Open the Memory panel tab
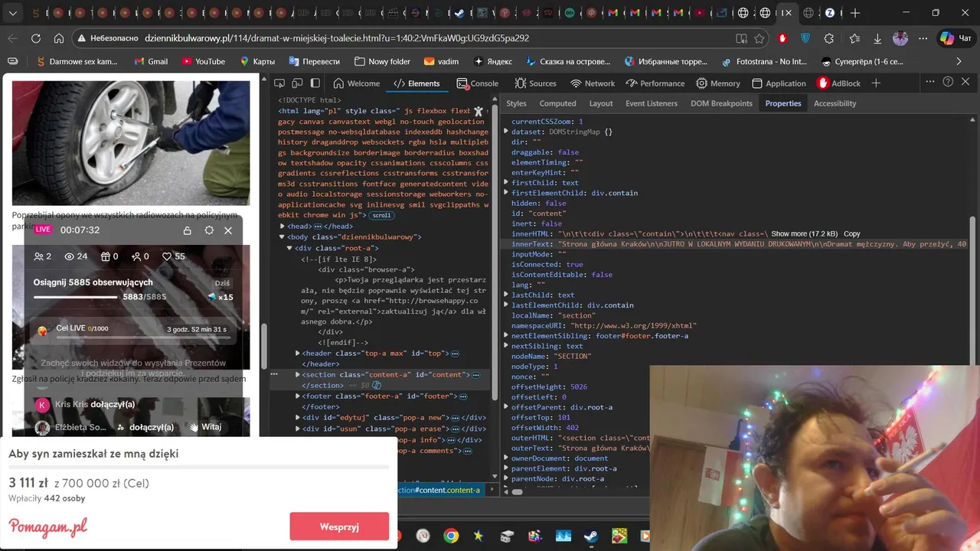This screenshot has height=551, width=980. (718, 83)
